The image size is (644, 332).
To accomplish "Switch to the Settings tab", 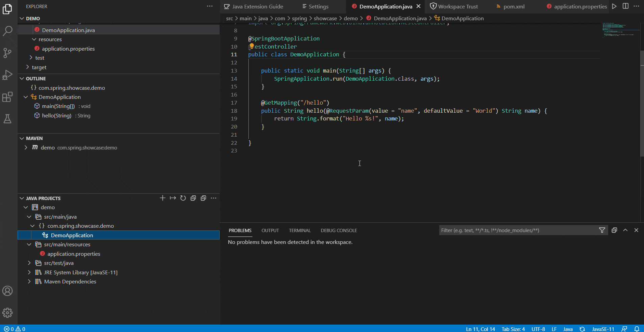I will [318, 6].
